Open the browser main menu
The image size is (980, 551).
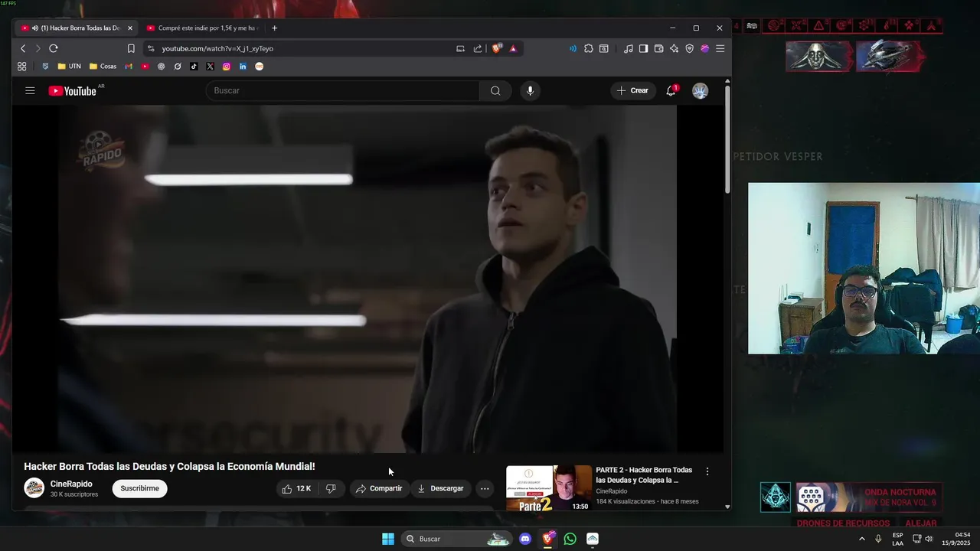click(x=720, y=48)
